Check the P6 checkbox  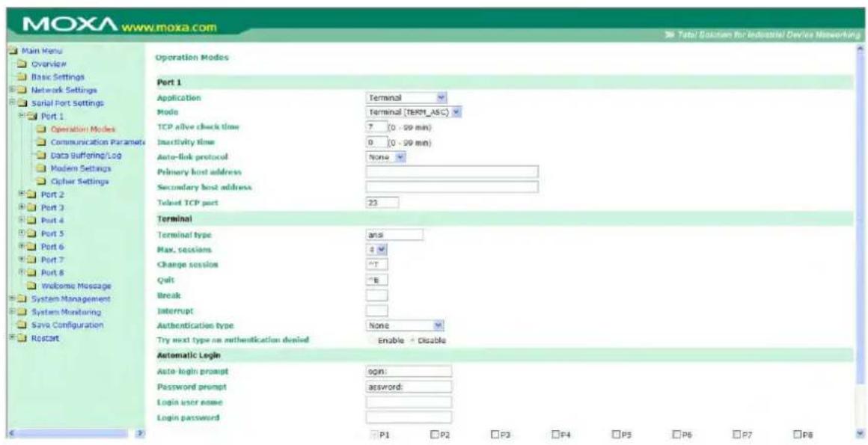[x=676, y=435]
